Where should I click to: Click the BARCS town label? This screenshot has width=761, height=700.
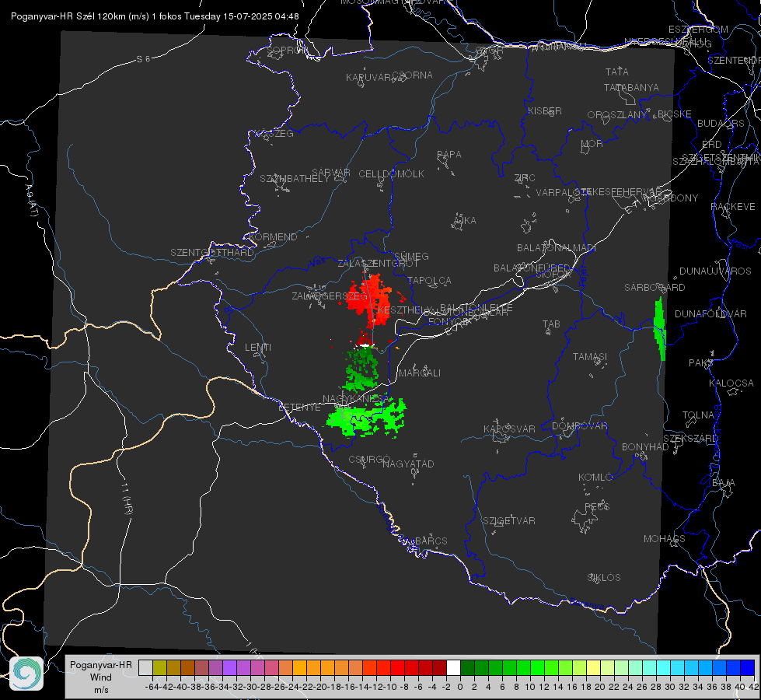tap(431, 541)
